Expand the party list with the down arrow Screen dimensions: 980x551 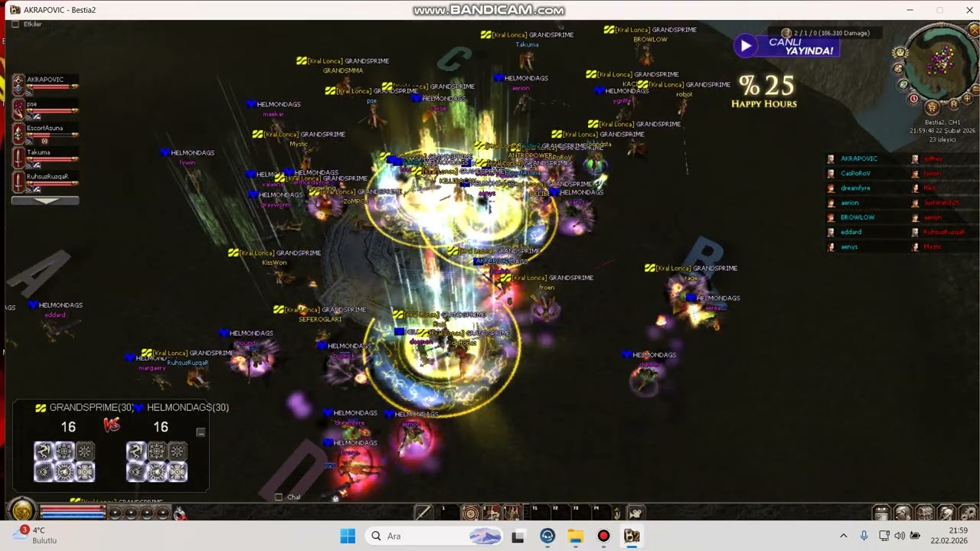(x=45, y=201)
